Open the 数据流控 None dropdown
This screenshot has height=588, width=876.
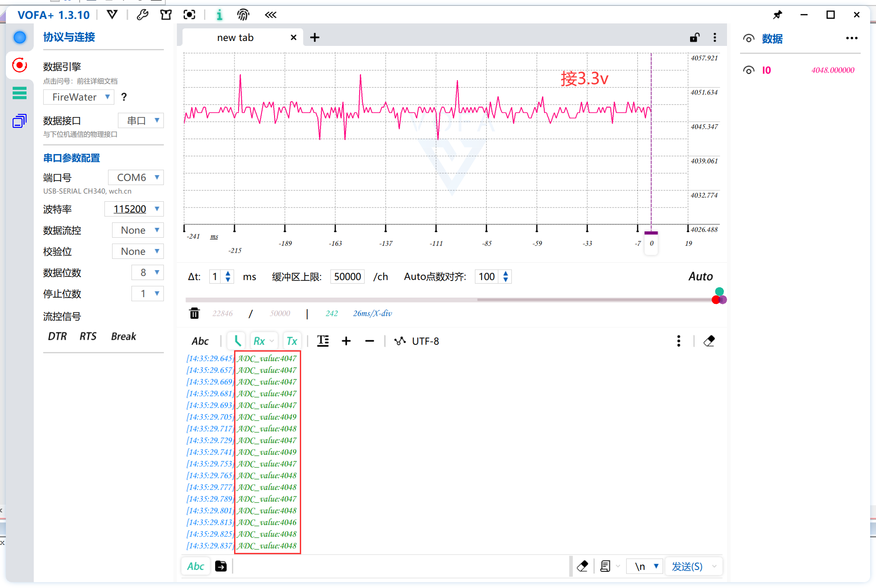point(138,230)
